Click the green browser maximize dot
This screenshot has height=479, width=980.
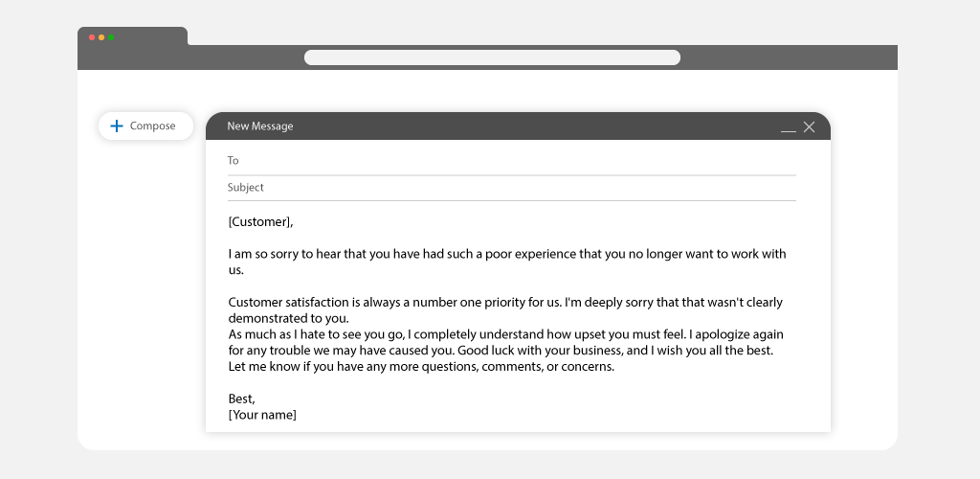point(111,37)
